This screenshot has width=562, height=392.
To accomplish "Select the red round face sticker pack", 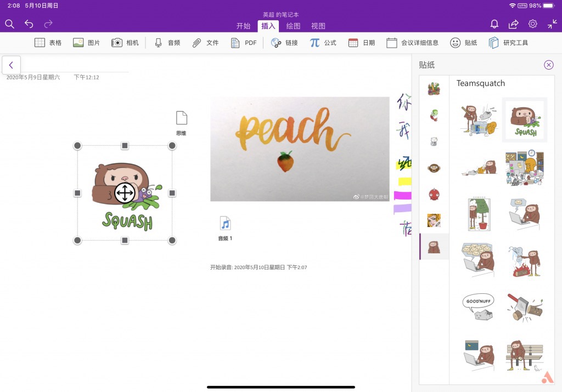I will pyautogui.click(x=434, y=195).
